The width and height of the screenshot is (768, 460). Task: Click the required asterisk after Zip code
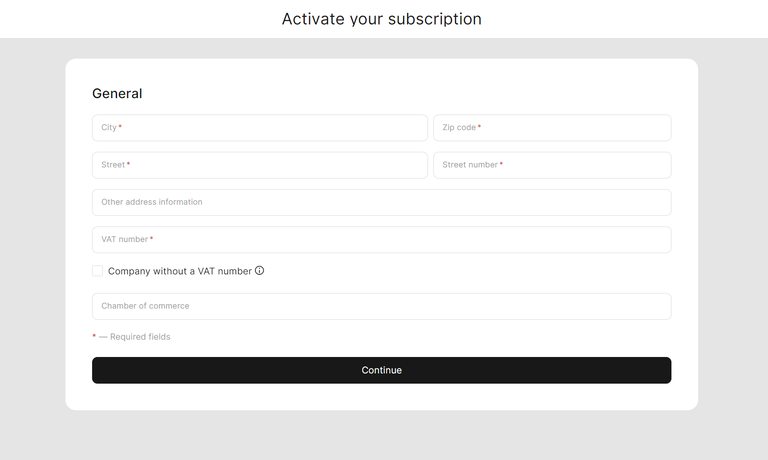point(479,127)
